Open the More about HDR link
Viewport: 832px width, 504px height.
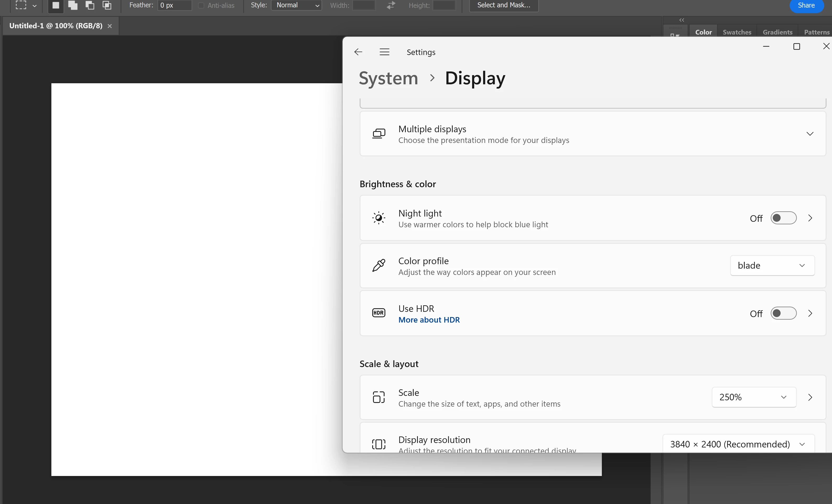click(x=429, y=320)
